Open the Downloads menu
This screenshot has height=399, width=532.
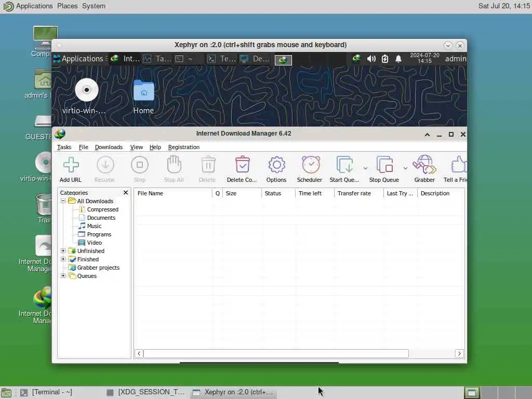coord(109,147)
